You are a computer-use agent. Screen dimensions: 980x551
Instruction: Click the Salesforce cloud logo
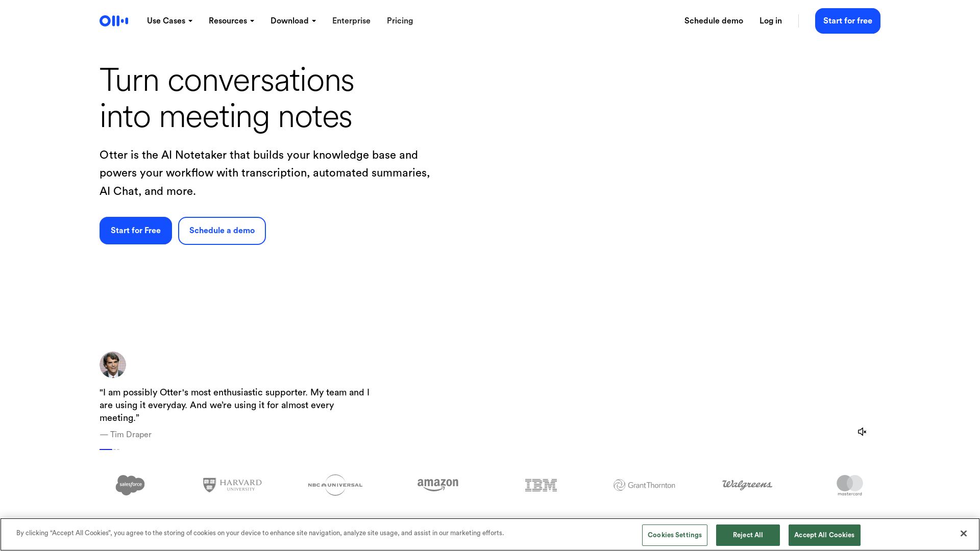(x=130, y=485)
